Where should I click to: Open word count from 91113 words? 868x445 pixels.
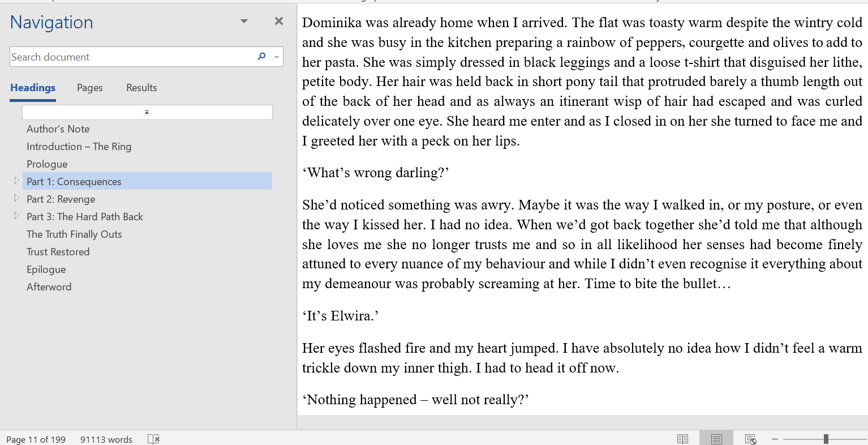pos(106,439)
